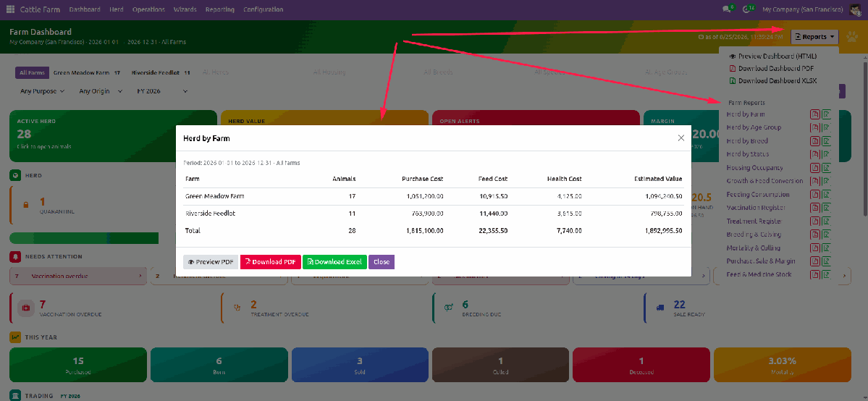Click the Active Herd 28 card
The width and height of the screenshot is (868, 401).
(113, 136)
